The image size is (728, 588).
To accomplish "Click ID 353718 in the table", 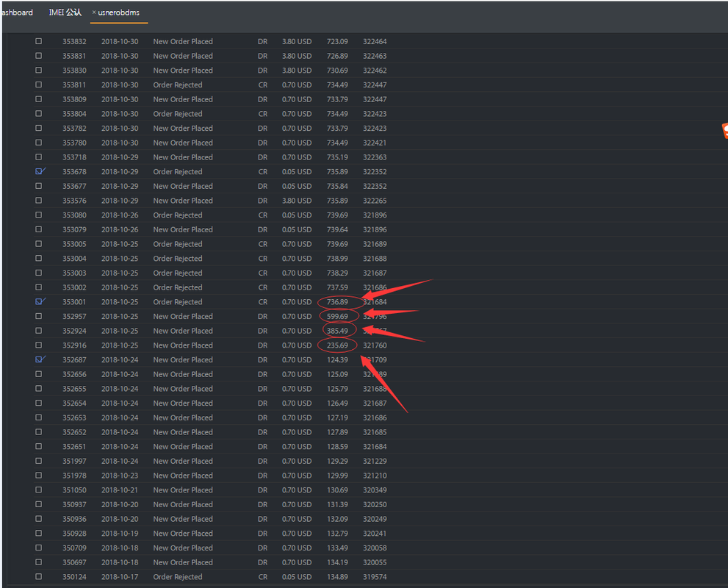I will point(74,157).
